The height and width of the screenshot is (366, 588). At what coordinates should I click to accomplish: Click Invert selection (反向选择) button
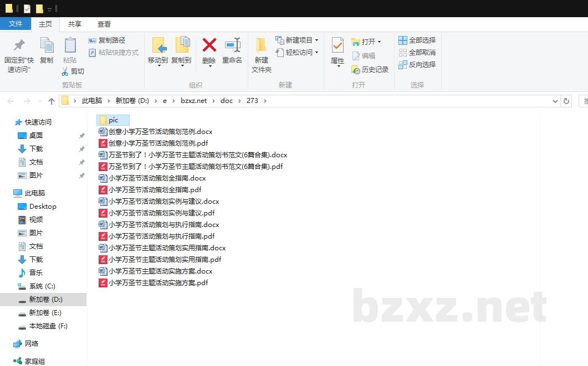pyautogui.click(x=417, y=65)
